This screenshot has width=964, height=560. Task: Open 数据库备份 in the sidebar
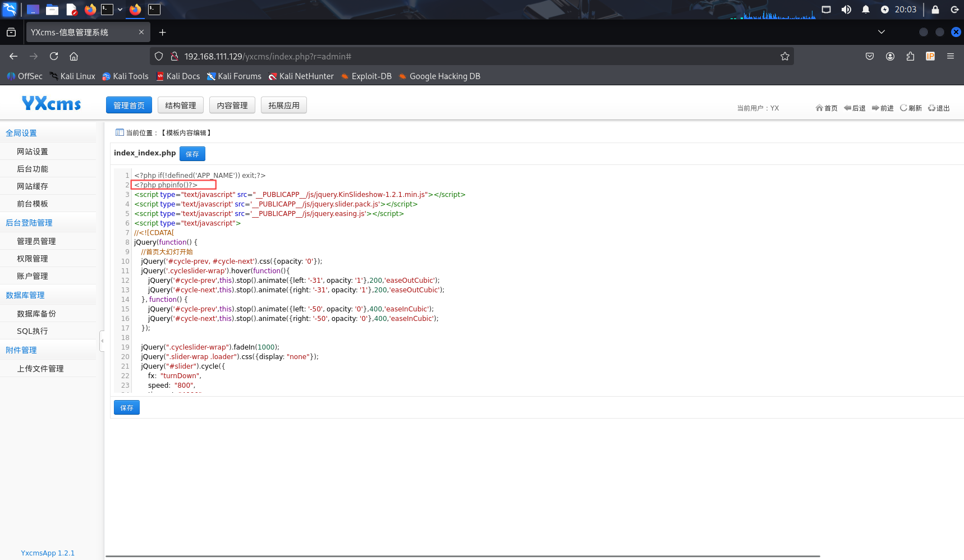tap(36, 314)
